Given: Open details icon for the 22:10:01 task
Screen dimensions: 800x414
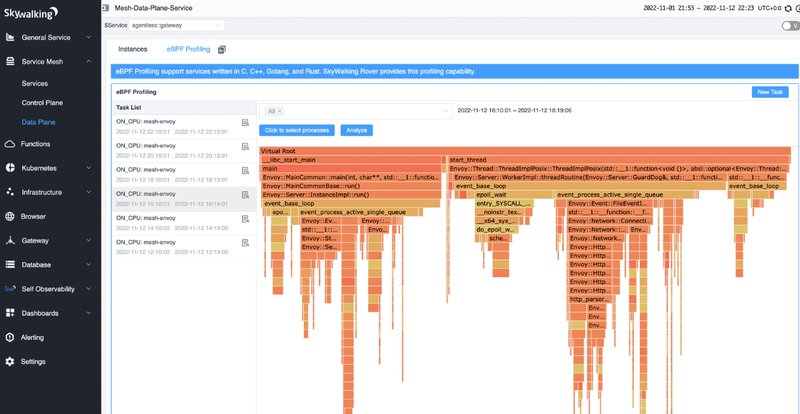Looking at the screenshot, I should (245, 123).
